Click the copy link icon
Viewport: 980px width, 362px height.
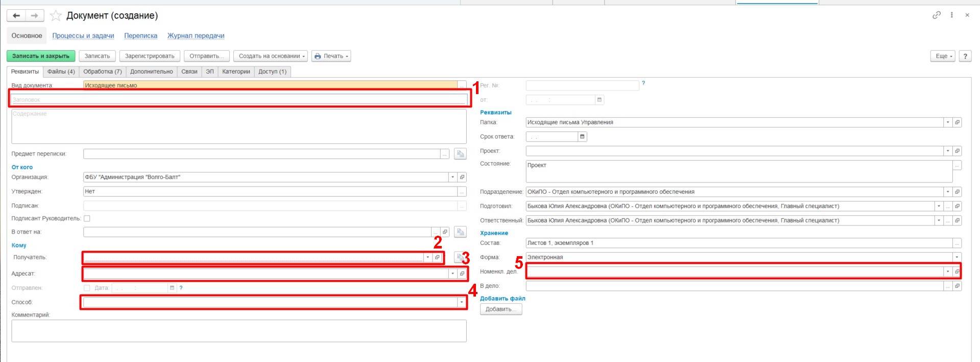tap(936, 15)
